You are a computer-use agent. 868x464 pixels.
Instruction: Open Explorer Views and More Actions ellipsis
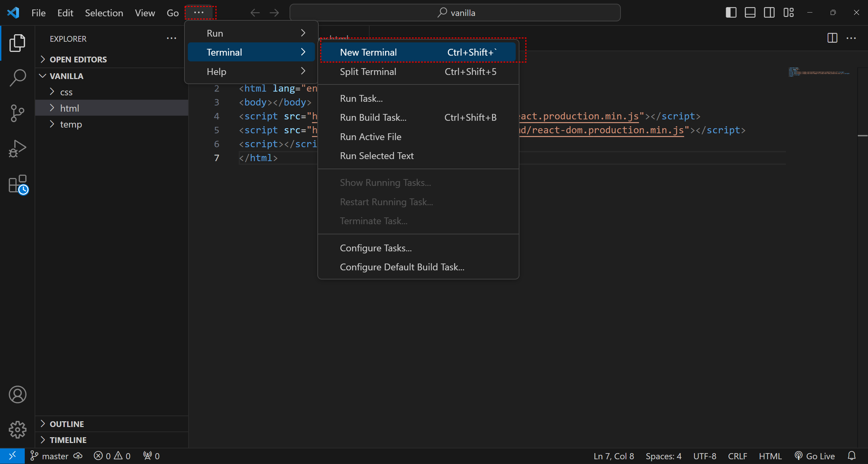[x=172, y=38]
